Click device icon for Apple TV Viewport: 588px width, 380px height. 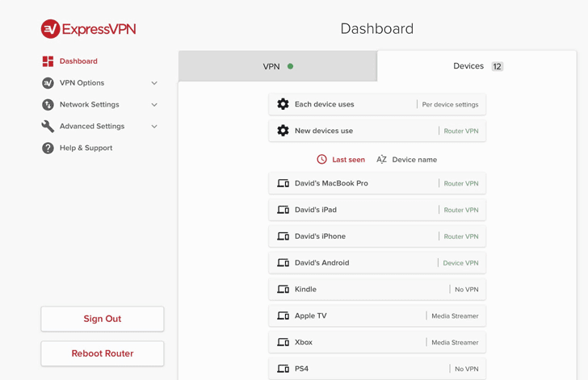(x=283, y=316)
